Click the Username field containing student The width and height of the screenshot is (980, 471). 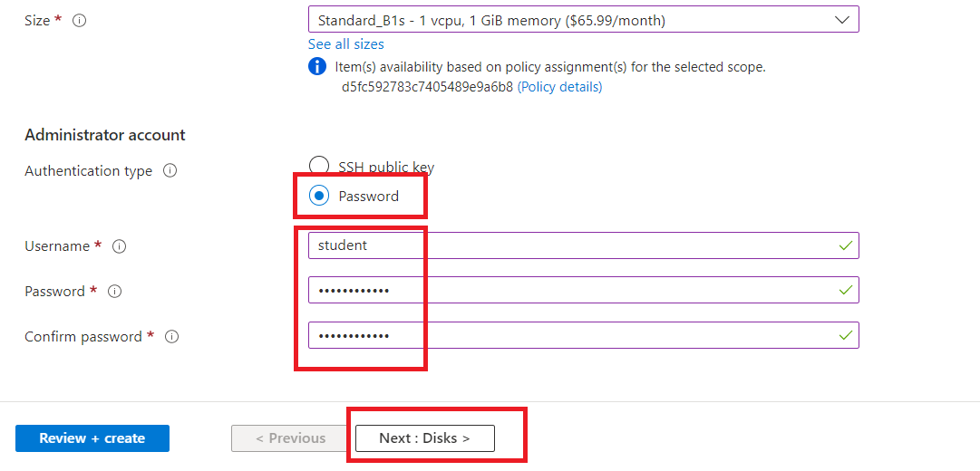coord(571,245)
